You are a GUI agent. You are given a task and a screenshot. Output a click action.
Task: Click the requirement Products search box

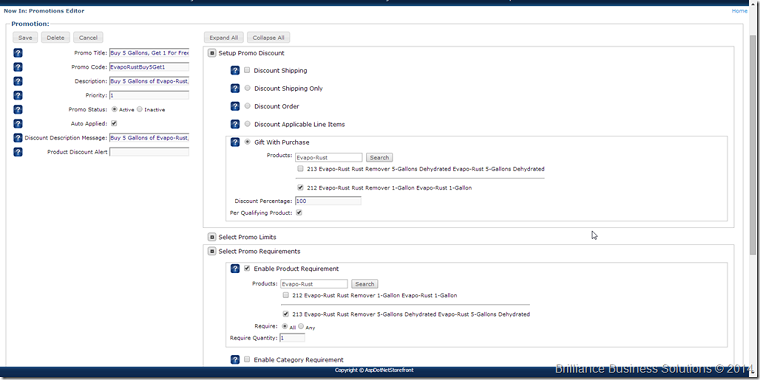click(314, 284)
